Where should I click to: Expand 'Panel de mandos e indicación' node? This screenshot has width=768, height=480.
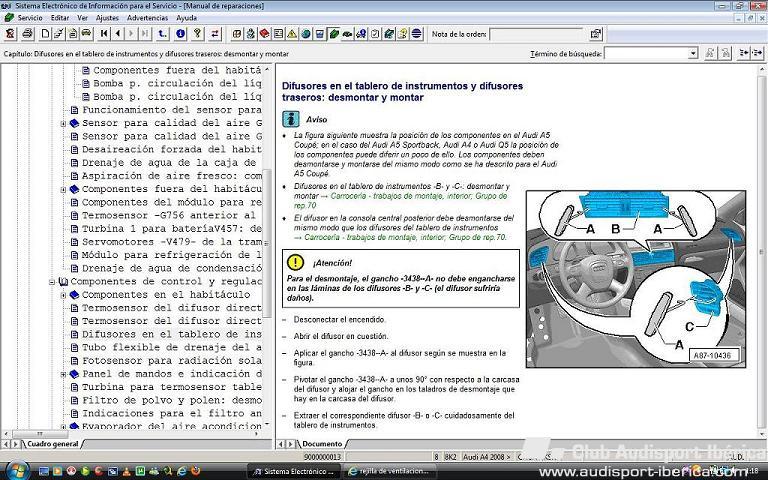63,375
